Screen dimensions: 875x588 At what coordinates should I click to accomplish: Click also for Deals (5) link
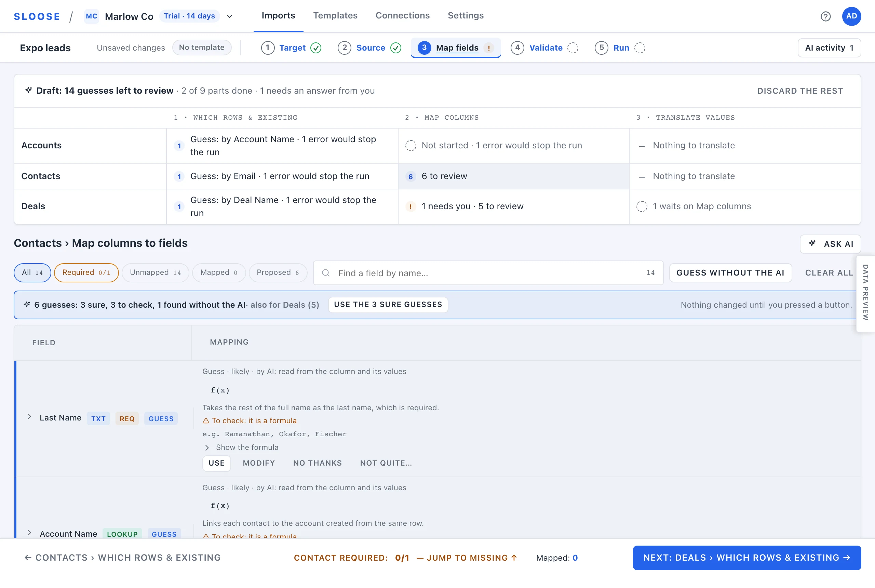pos(285,305)
